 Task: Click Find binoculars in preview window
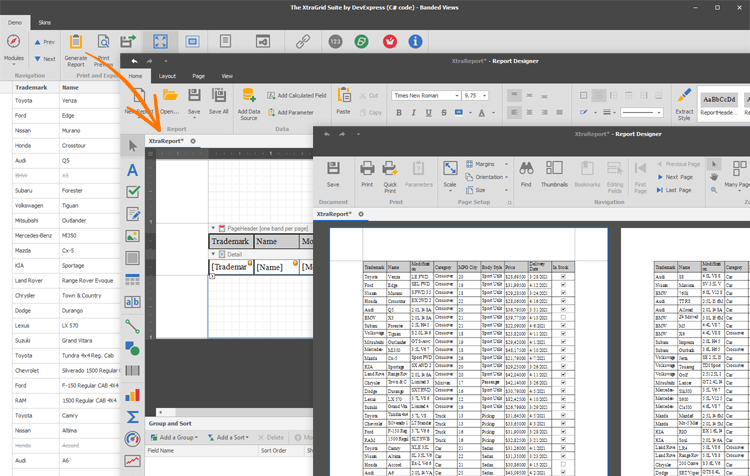(x=526, y=168)
